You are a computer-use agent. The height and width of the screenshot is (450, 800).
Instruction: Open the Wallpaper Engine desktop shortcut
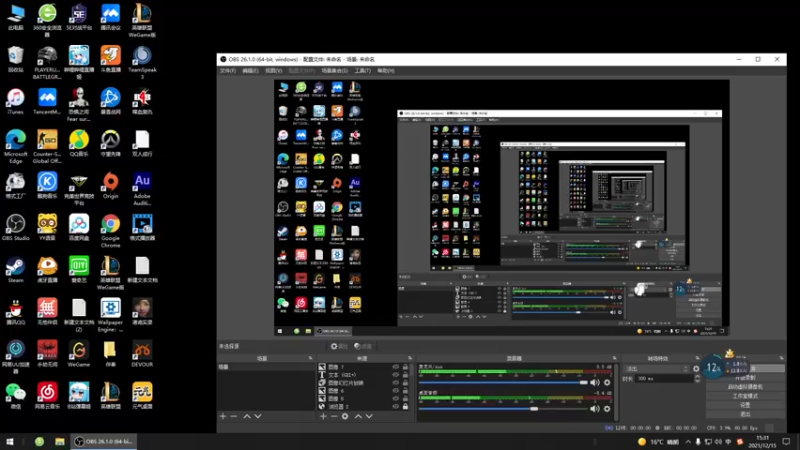click(110, 315)
